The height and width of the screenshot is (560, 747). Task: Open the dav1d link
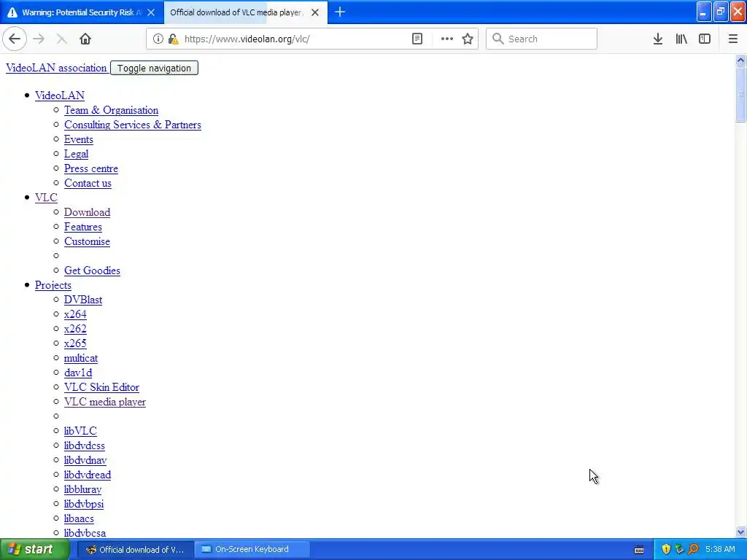[x=78, y=373]
